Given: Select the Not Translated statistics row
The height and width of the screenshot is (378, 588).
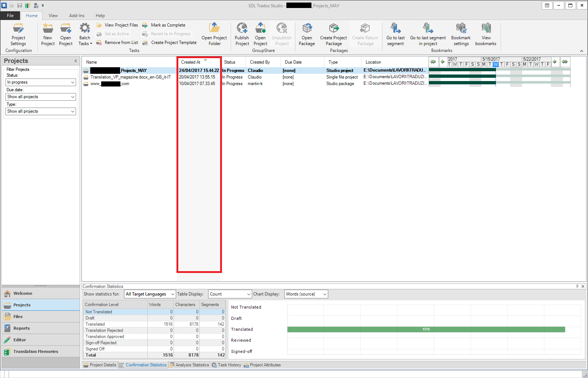Looking at the screenshot, I should 155,312.
